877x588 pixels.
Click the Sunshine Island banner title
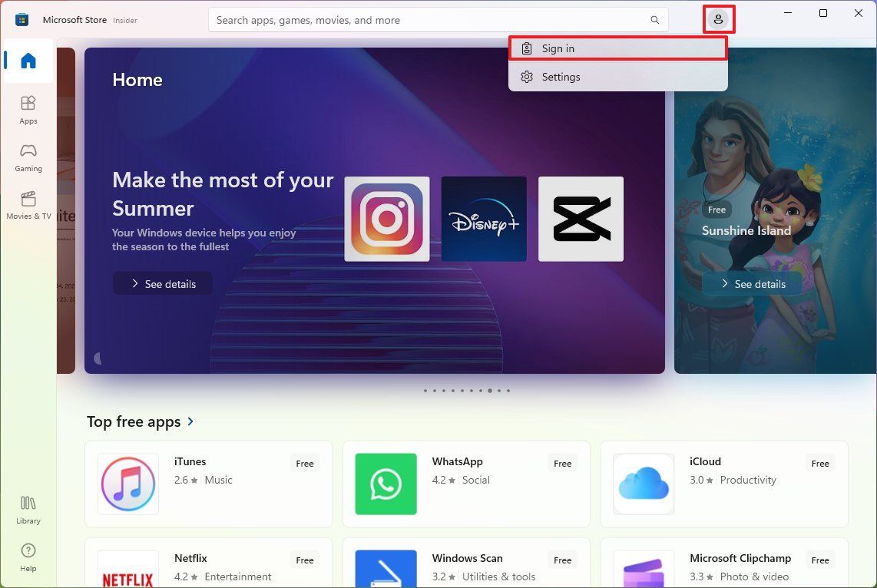(746, 230)
